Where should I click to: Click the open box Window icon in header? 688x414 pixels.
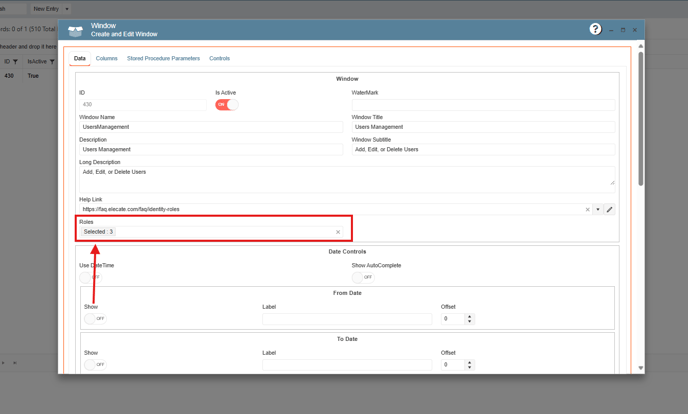tap(75, 30)
